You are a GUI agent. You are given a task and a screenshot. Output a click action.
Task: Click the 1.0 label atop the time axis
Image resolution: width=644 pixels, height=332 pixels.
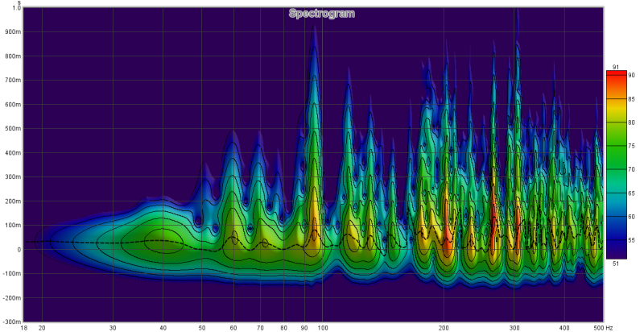17,8
